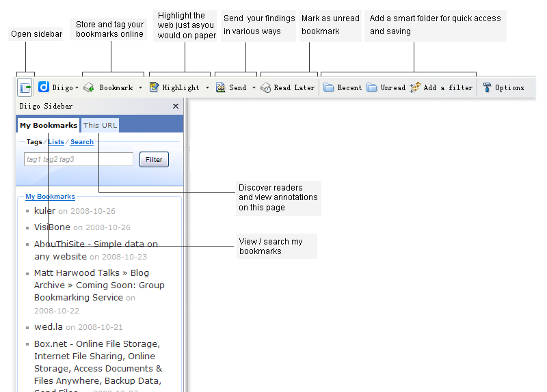Click the Send toolbar button
Screen dimensions: 547x392
click(x=231, y=87)
